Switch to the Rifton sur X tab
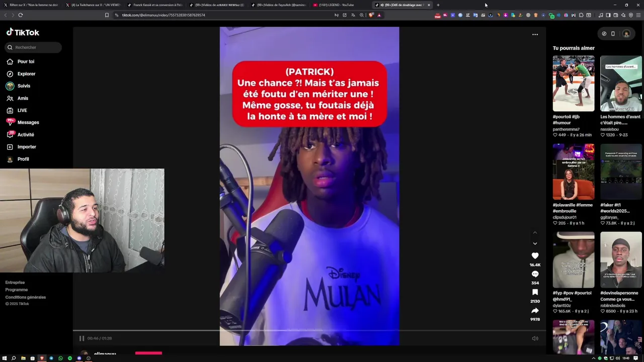This screenshot has height=362, width=644. tap(30, 5)
